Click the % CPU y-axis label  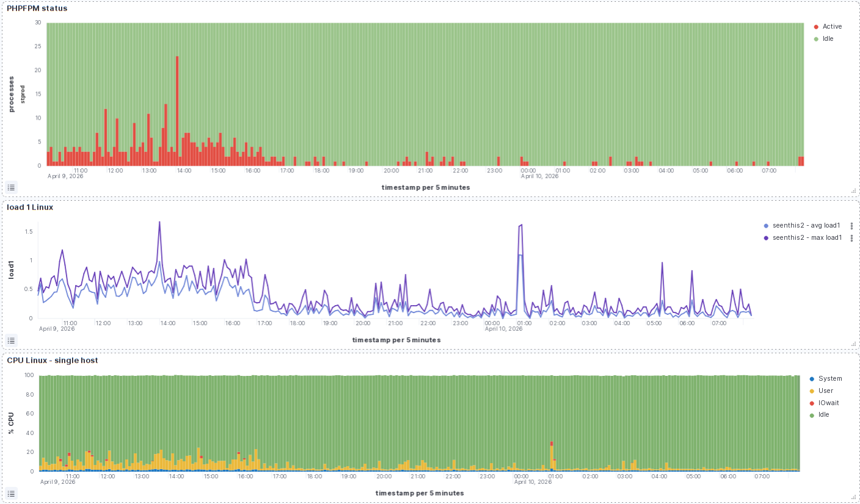tap(11, 423)
